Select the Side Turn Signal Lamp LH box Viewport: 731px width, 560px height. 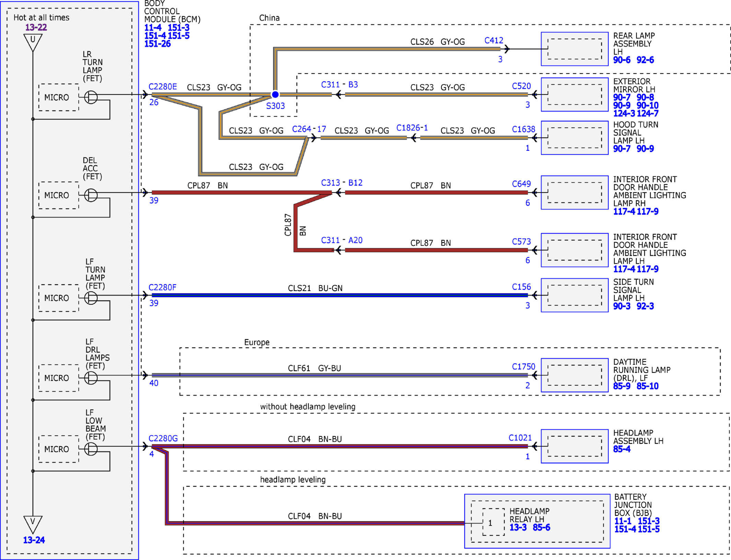pyautogui.click(x=575, y=295)
